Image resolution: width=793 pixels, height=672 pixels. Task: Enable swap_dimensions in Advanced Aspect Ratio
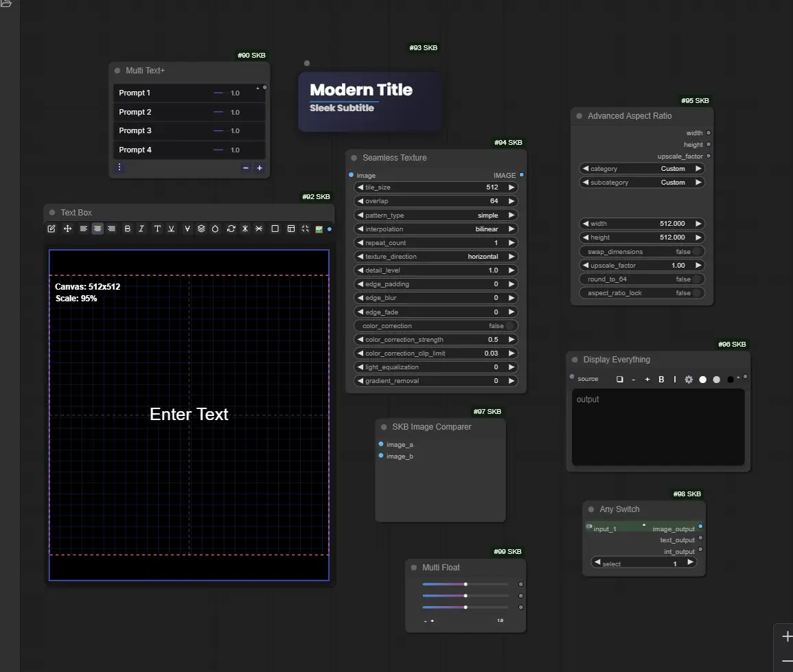pyautogui.click(x=696, y=252)
